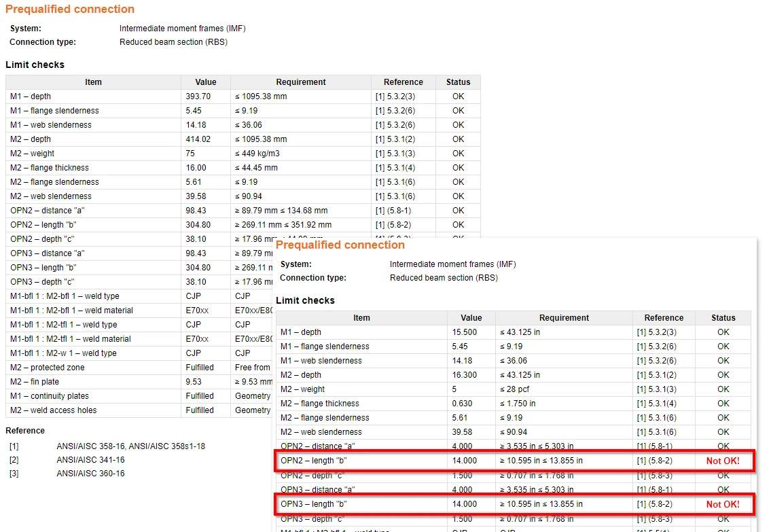Select 'M2 – protected zone' row item
This screenshot has height=532, width=771.
click(x=47, y=368)
